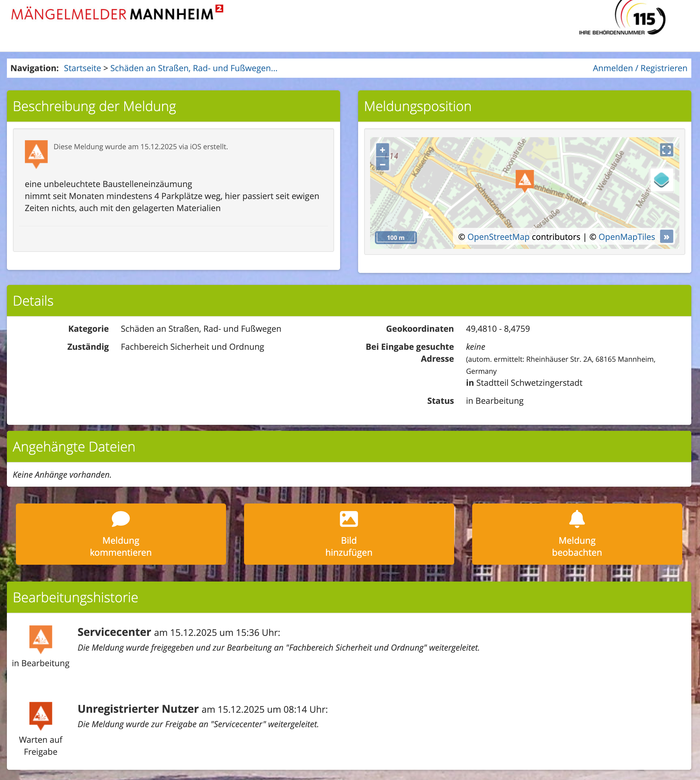
Task: Zoom out on the map
Action: coord(382,164)
